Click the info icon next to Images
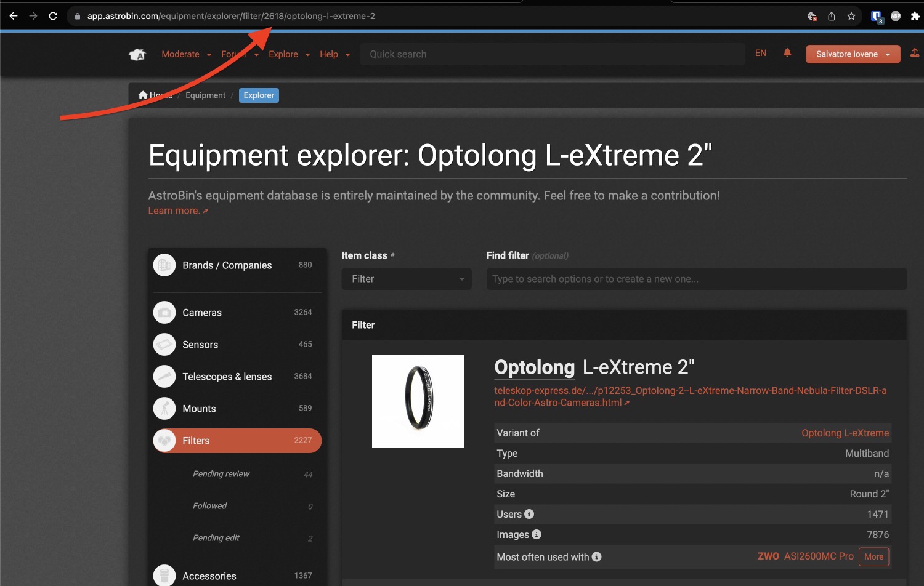The height and width of the screenshot is (586, 924). (537, 534)
